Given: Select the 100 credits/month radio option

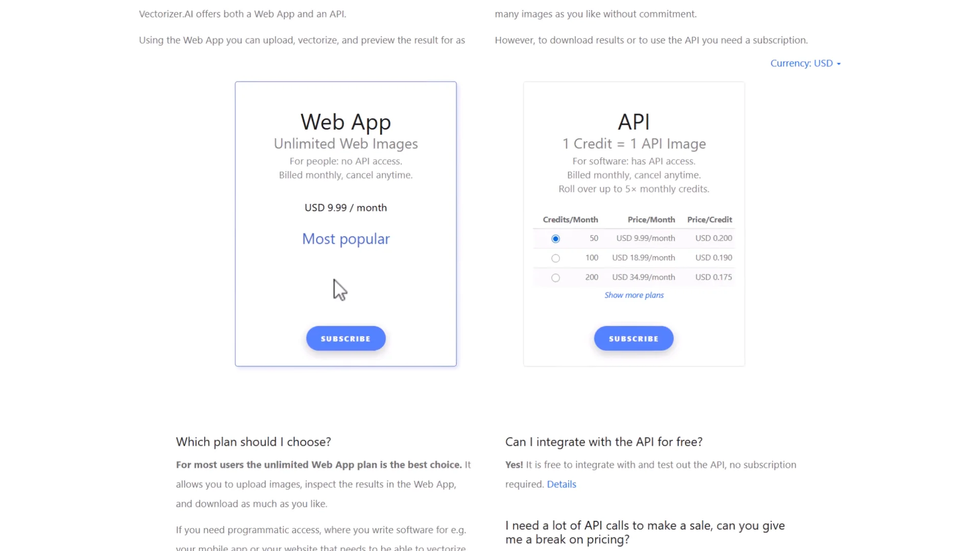Looking at the screenshot, I should pyautogui.click(x=555, y=258).
